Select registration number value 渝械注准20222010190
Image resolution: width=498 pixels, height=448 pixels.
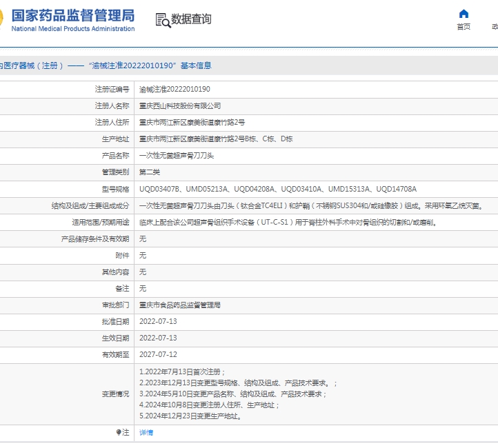click(x=175, y=89)
